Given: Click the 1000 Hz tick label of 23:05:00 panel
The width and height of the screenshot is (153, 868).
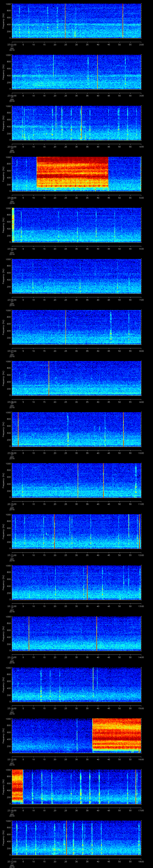Looking at the screenshot, I should tap(8, 208).
